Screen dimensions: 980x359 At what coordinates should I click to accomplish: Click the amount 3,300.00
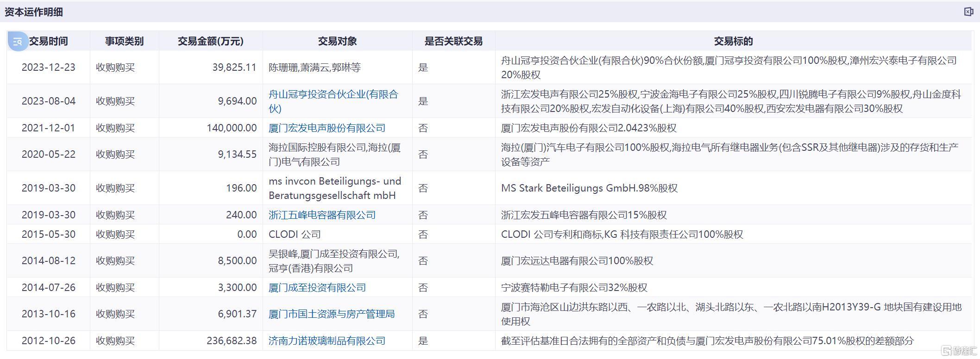(x=237, y=288)
